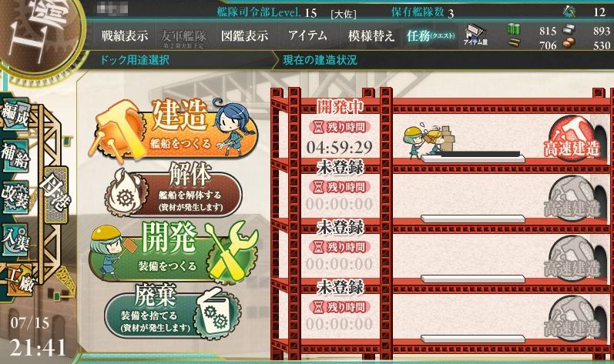Open the 建造 ship construction option
The image size is (614, 364).
click(174, 129)
